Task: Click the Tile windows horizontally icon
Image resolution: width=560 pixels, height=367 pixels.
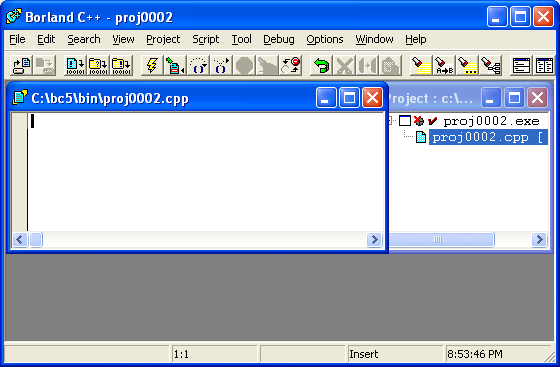Action: [521, 65]
